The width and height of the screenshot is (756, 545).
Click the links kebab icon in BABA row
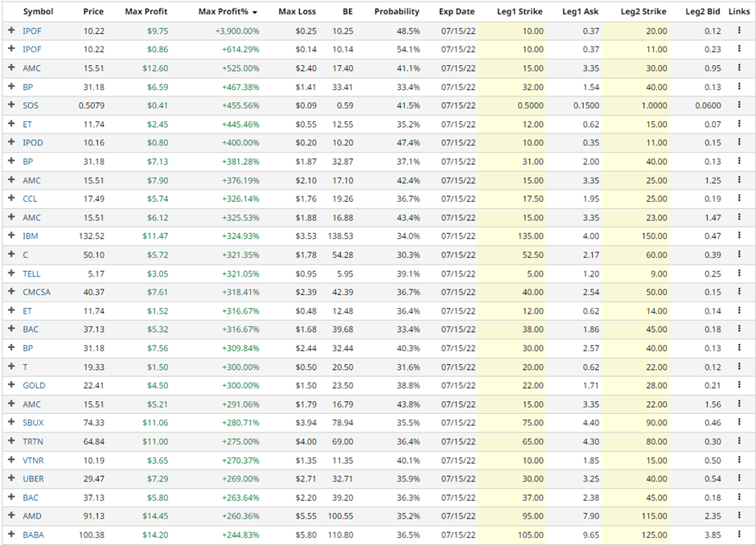(738, 535)
